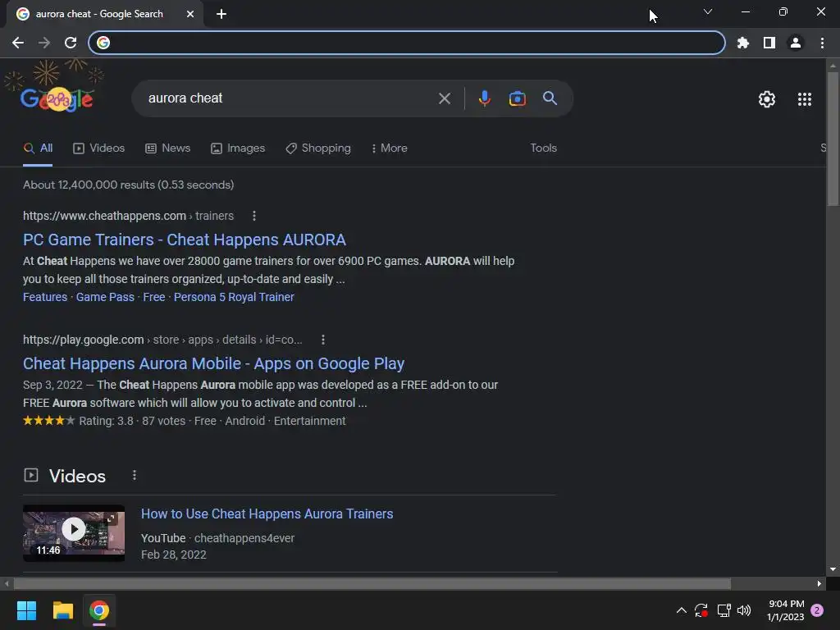
Task: Click the vertical scrollbar down arrow
Action: coord(833,569)
